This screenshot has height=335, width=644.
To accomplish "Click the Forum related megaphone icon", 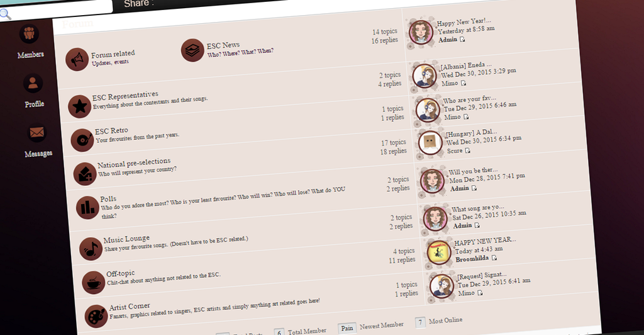I will pyautogui.click(x=77, y=60).
